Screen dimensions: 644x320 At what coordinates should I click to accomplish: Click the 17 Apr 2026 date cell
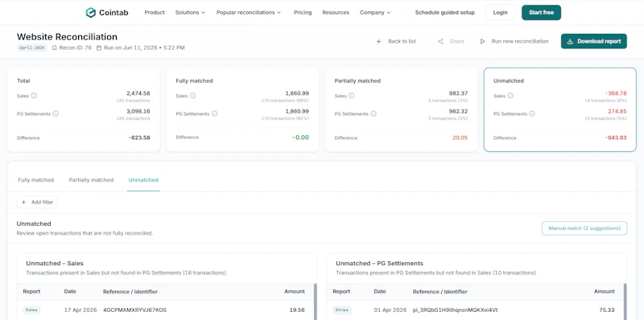click(80, 310)
